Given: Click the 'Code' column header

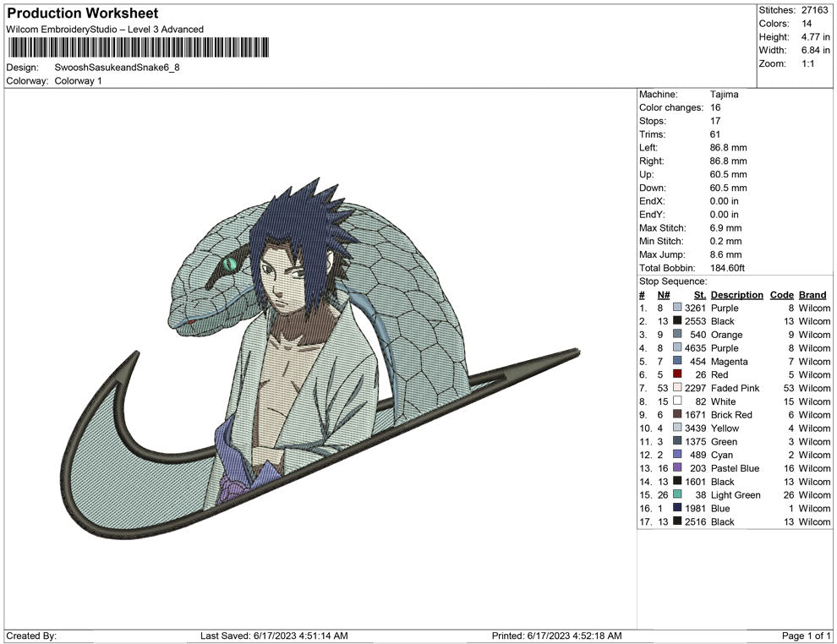Looking at the screenshot, I should pos(781,295).
